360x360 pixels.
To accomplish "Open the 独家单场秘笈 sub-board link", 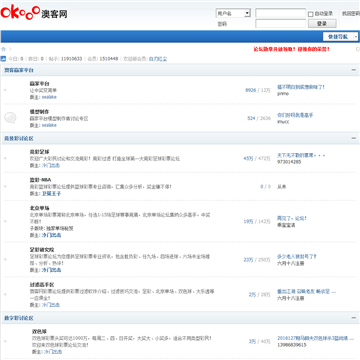I will (60, 228).
